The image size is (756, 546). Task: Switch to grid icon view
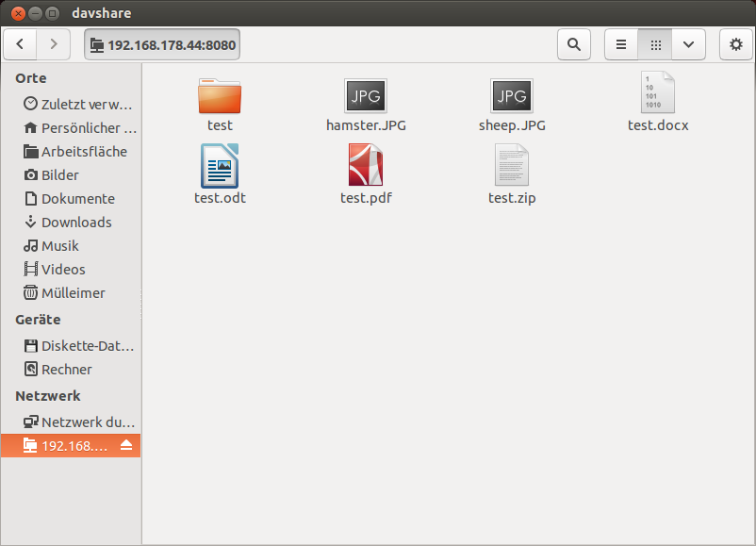tap(656, 44)
